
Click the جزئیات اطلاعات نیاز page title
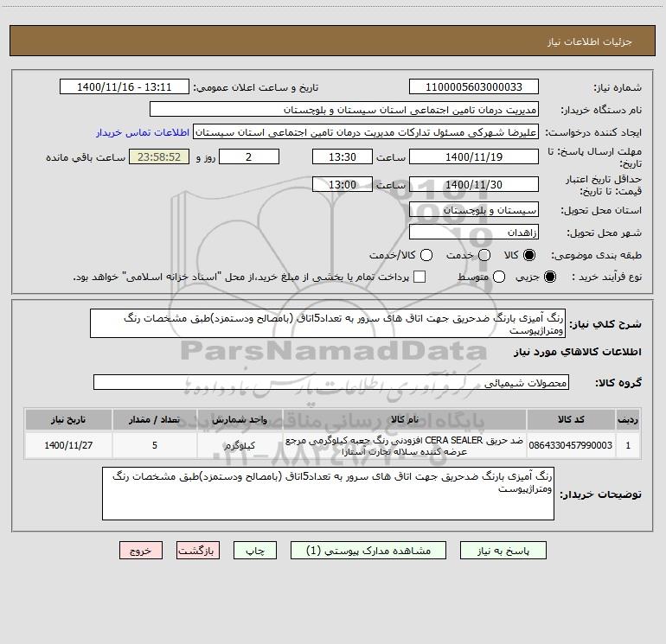(590, 41)
